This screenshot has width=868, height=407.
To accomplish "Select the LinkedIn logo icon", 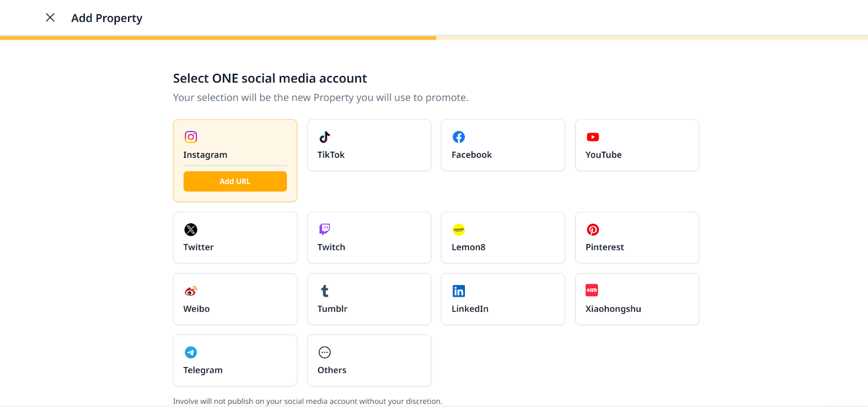I will (458, 291).
